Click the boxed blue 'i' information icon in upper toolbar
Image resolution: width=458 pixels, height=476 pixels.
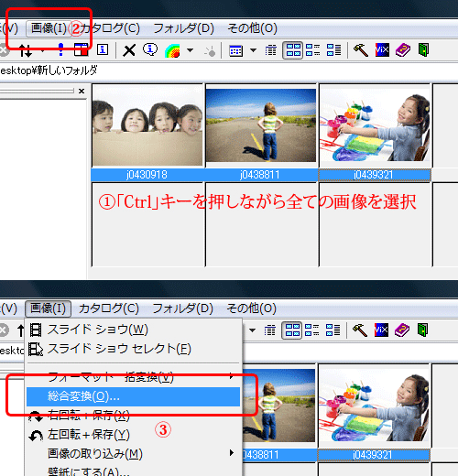pos(103,49)
